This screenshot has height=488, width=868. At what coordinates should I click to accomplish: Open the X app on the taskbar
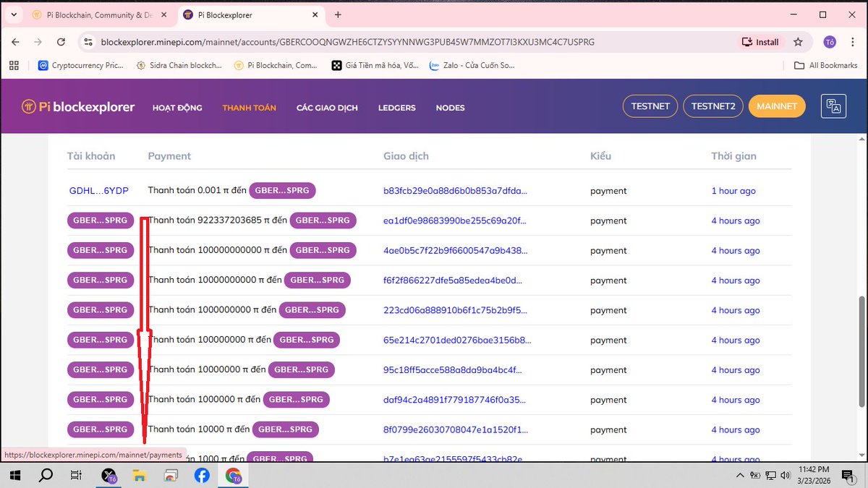tap(109, 475)
